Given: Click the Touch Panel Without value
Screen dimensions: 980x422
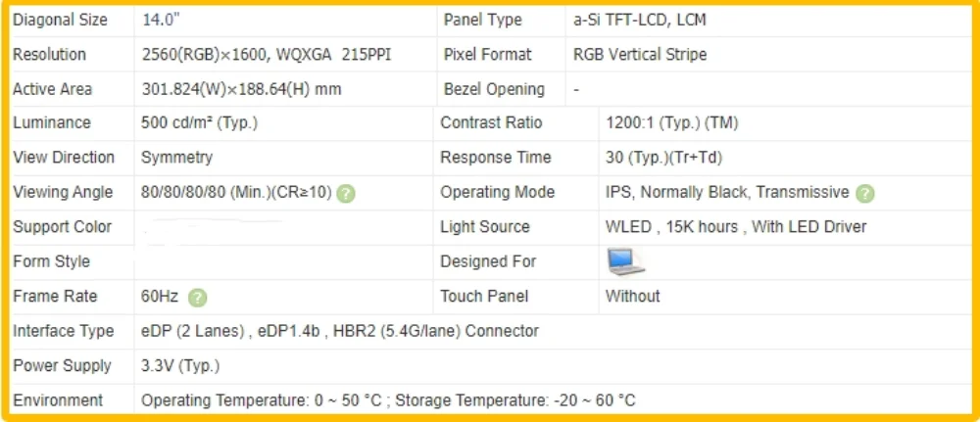Looking at the screenshot, I should 632,297.
